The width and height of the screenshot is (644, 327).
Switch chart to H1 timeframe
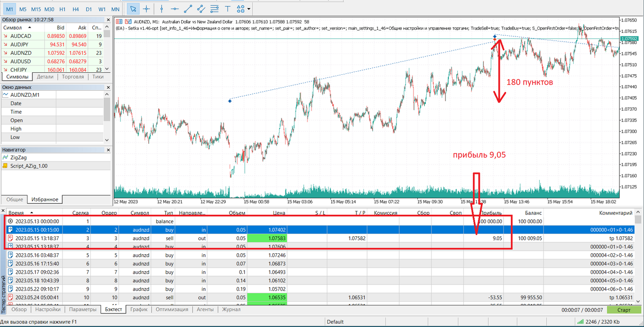[x=62, y=9]
